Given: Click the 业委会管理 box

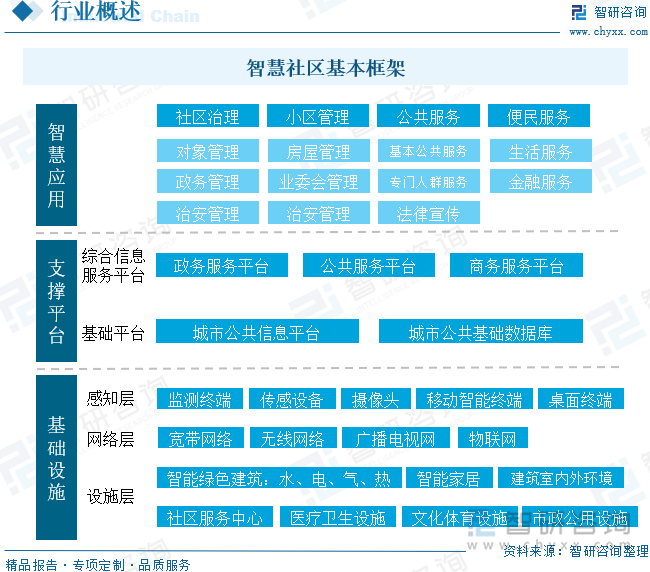Looking at the screenshot, I should point(319,181).
